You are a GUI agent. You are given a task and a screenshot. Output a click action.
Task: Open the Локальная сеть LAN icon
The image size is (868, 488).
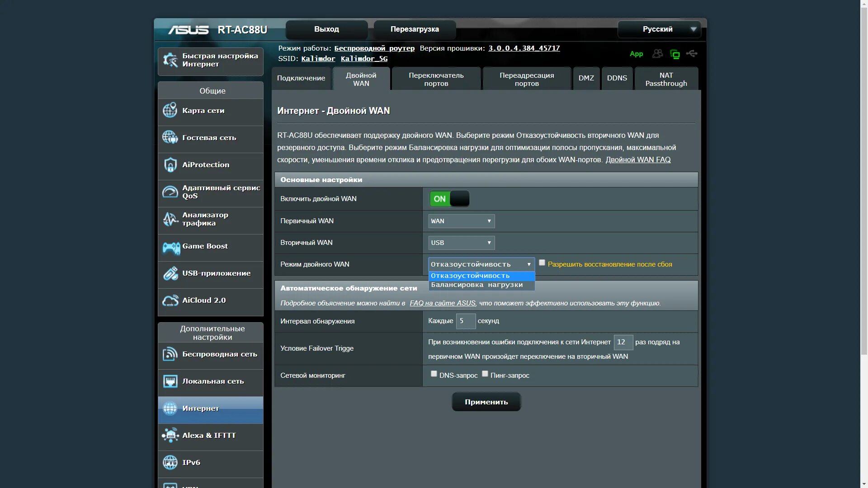(170, 381)
